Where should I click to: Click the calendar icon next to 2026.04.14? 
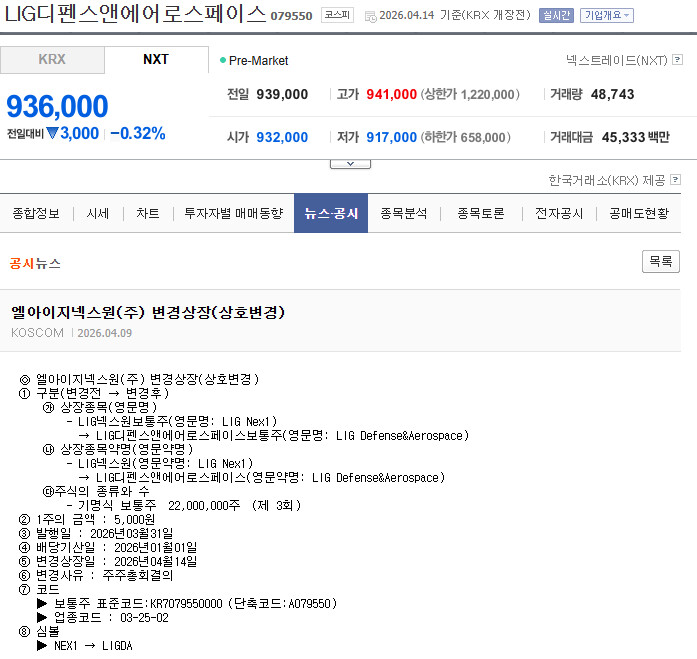(x=370, y=16)
